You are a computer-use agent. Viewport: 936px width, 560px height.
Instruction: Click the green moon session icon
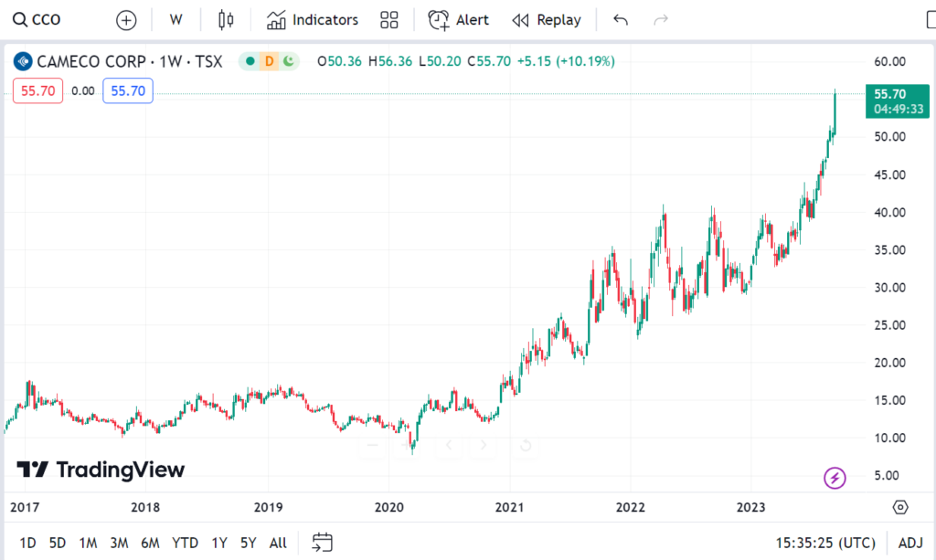[289, 61]
